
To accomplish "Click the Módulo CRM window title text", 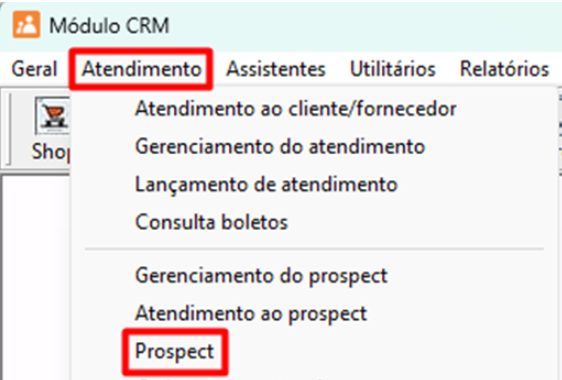I will (x=109, y=25).
